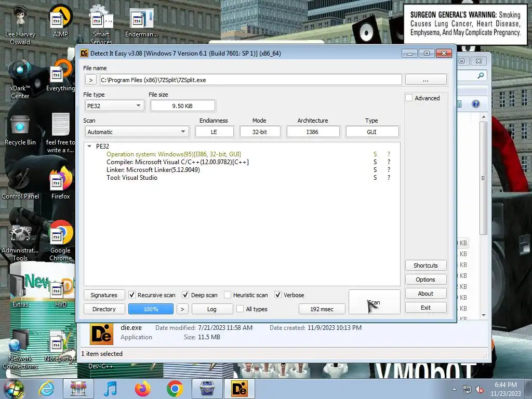Open the Extras desktop icon
Image resolution: width=532 pixels, height=399 pixels.
(20, 291)
